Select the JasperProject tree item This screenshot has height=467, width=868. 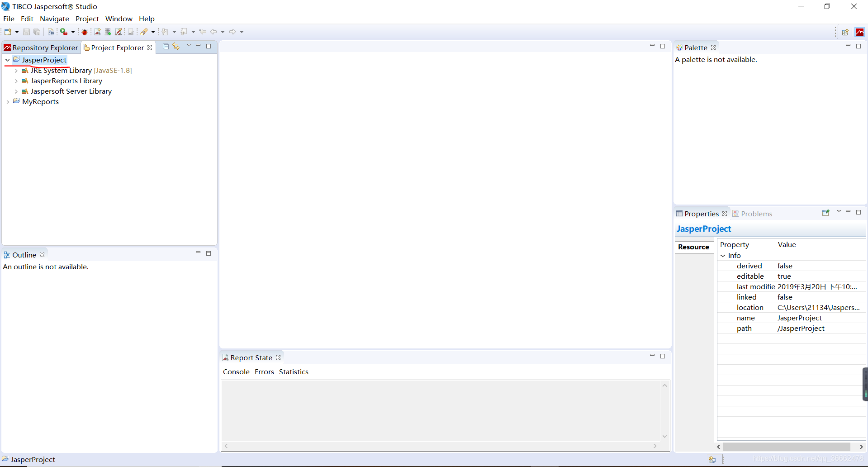point(44,60)
